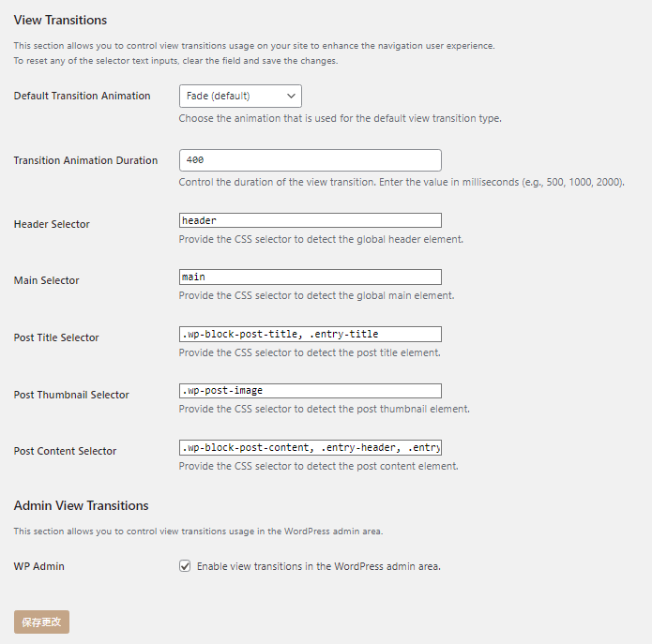Click the 'Transition Animation Duration' label
This screenshot has width=652, height=644.
coord(85,160)
